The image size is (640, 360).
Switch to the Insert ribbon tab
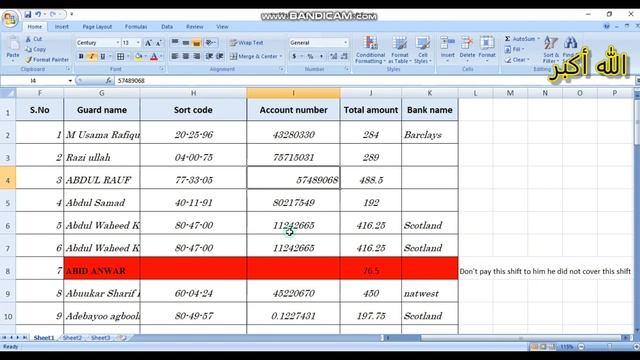pyautogui.click(x=62, y=27)
